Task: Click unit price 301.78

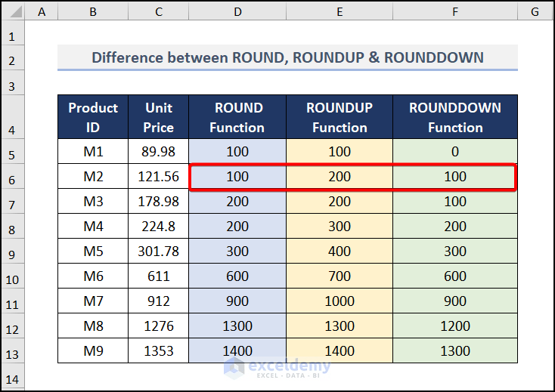Action: [x=159, y=251]
